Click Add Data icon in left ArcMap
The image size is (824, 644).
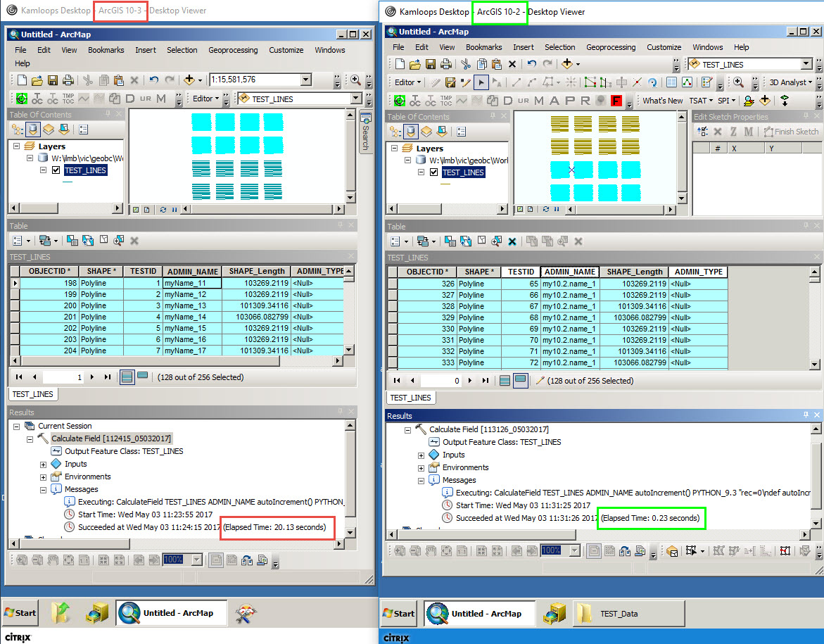coord(190,80)
